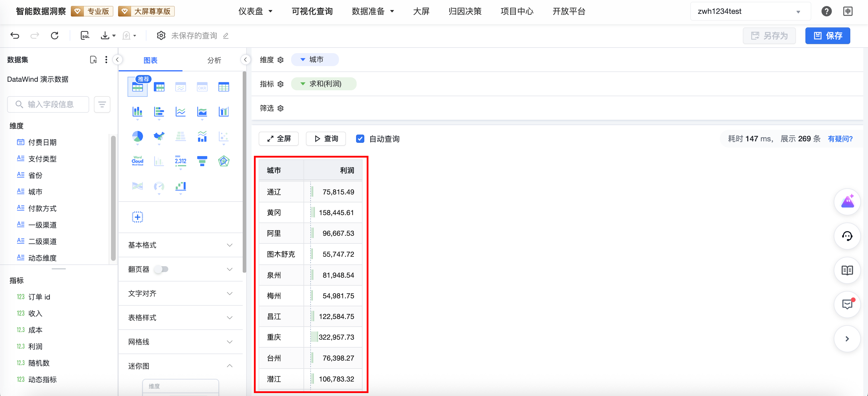Open the 仪表盘 menu
Viewport: 868px width, 396px height.
255,12
